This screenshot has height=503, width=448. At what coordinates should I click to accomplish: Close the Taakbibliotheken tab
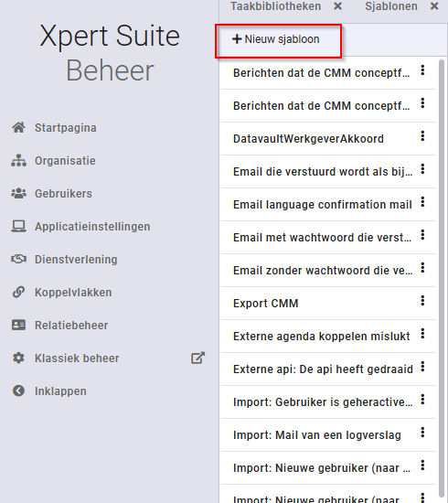click(x=337, y=6)
